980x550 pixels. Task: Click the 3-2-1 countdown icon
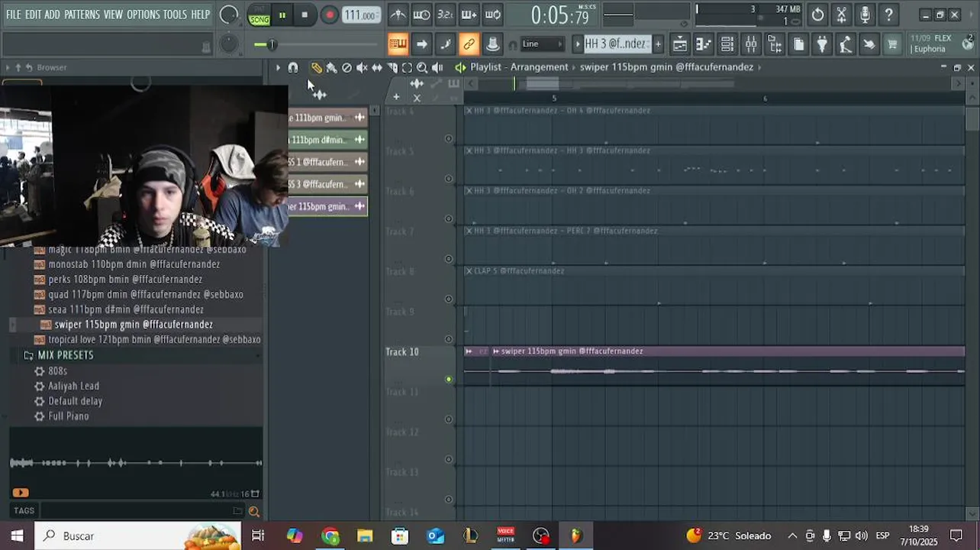tap(446, 15)
